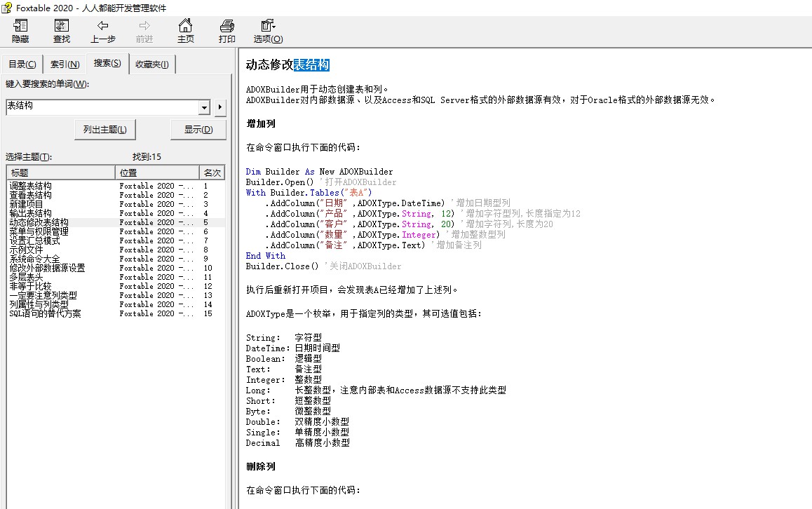812x509 pixels.
Task: Sort results by 位置 column header
Action: point(157,172)
